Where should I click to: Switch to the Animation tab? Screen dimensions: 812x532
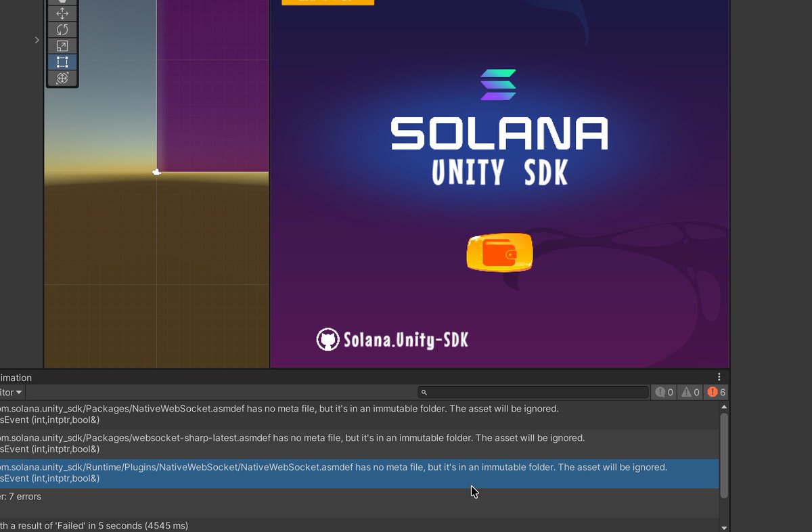point(16,378)
